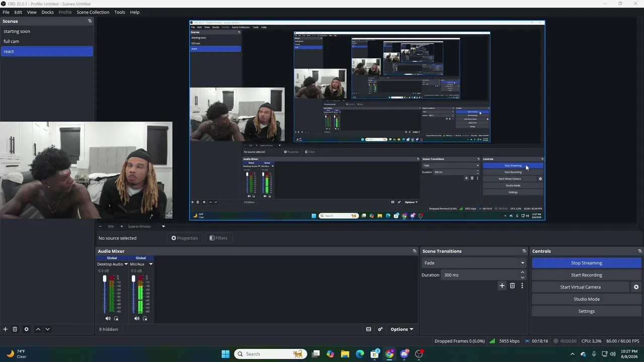Screen dimensions: 644x362
Task: Open the Docks menu
Action: [x=47, y=12]
